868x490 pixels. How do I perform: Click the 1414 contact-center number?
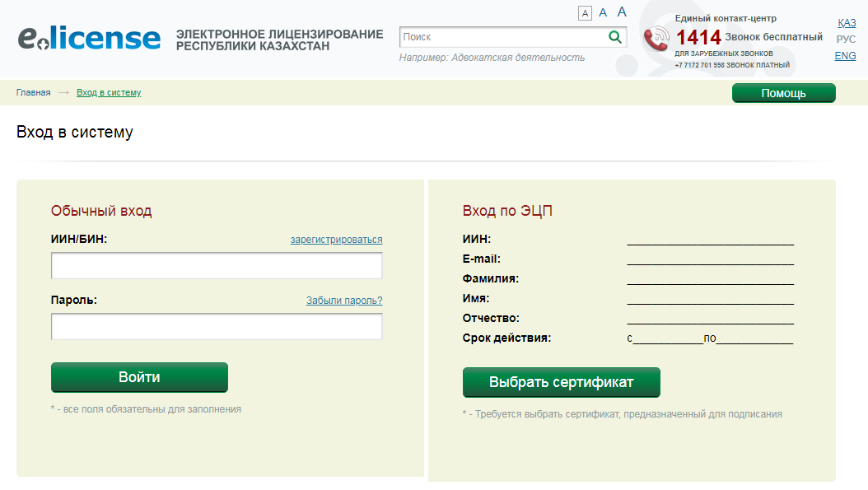point(698,37)
